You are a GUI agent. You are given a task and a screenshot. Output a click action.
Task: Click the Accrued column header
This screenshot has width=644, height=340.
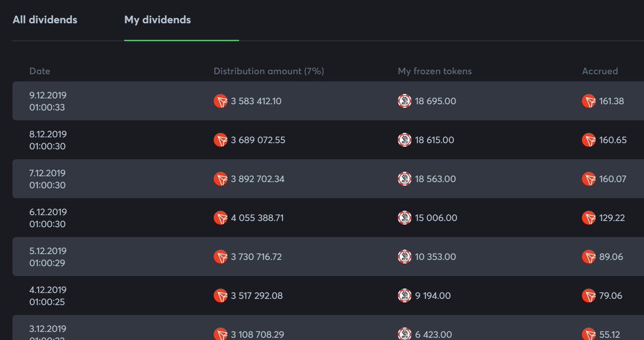click(x=600, y=71)
